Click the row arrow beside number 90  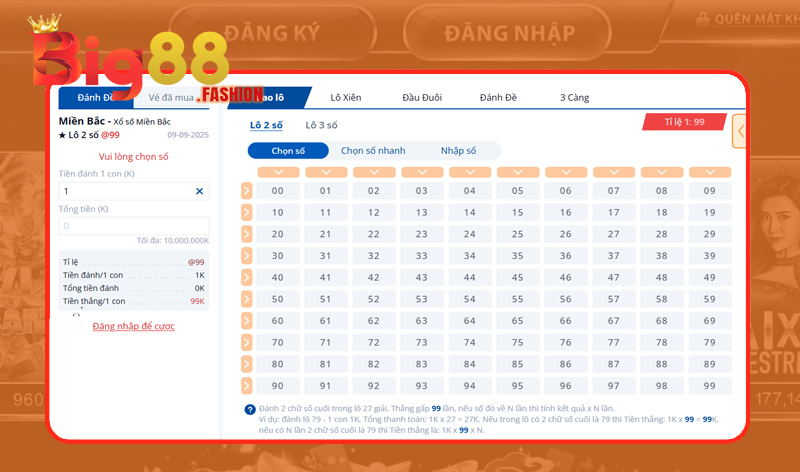coord(246,386)
